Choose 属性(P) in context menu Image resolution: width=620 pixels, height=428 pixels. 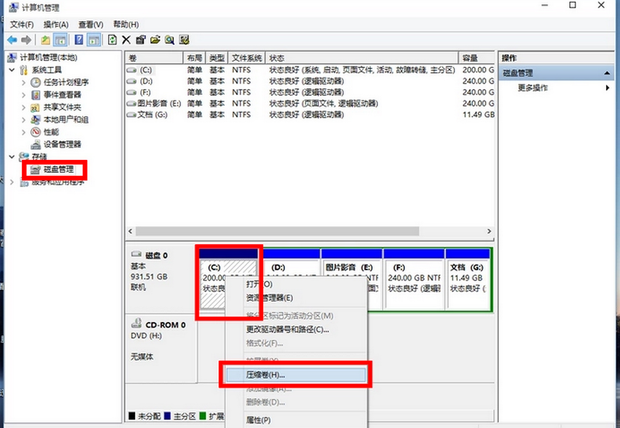(296, 420)
